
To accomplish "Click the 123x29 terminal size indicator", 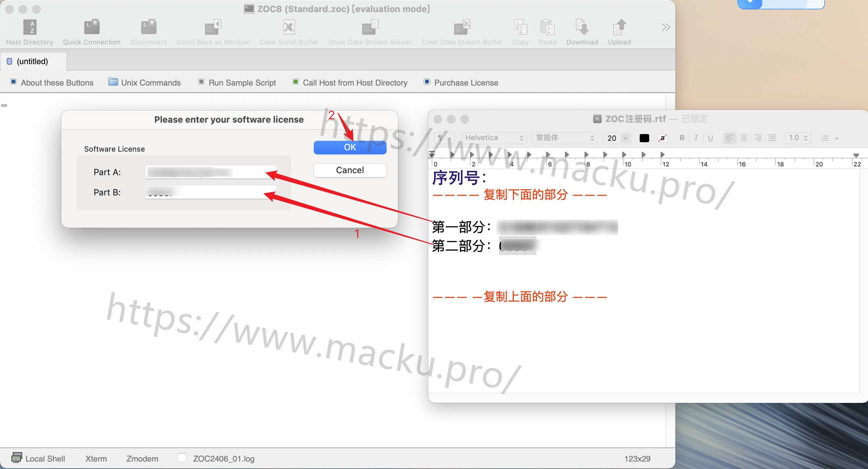I will coord(637,459).
